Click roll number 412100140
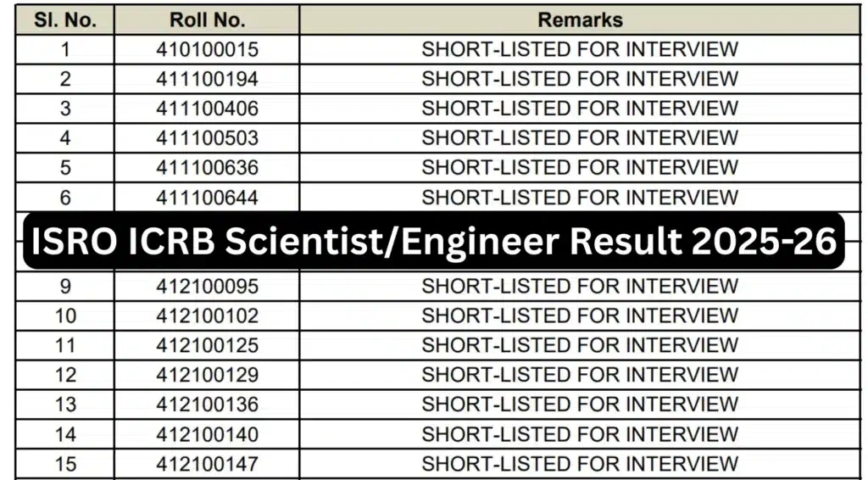 tap(207, 434)
